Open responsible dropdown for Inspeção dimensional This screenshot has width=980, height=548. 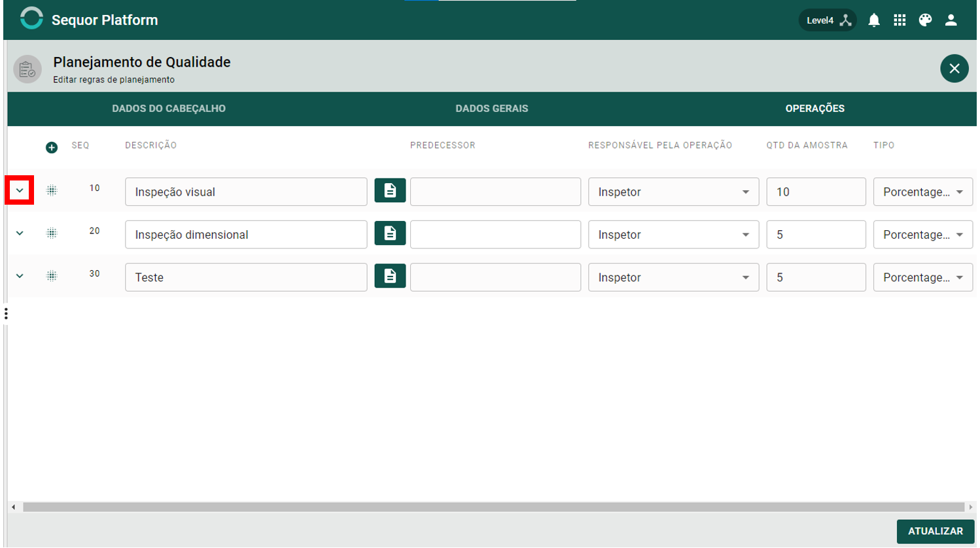[673, 234]
